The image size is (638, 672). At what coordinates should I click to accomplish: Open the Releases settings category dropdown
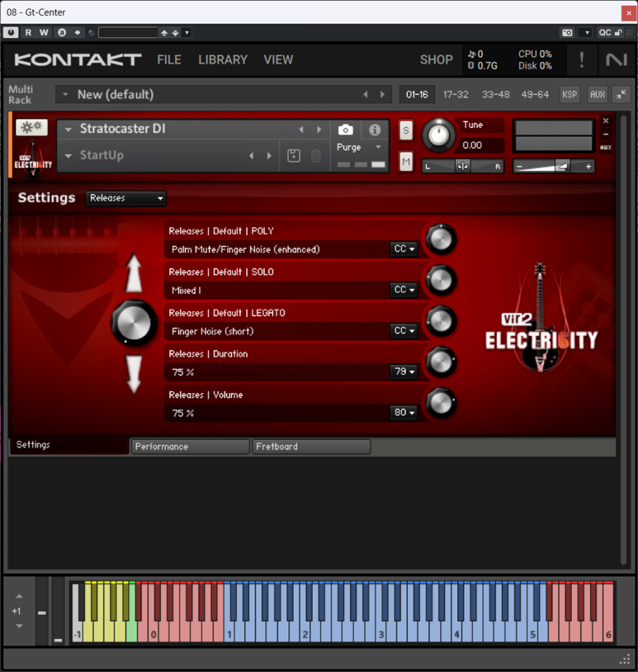(x=125, y=198)
